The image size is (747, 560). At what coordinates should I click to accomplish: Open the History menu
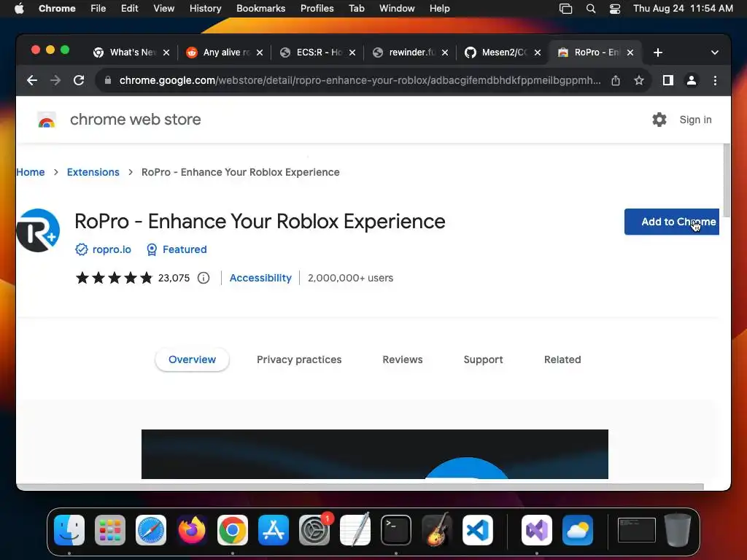205,9
